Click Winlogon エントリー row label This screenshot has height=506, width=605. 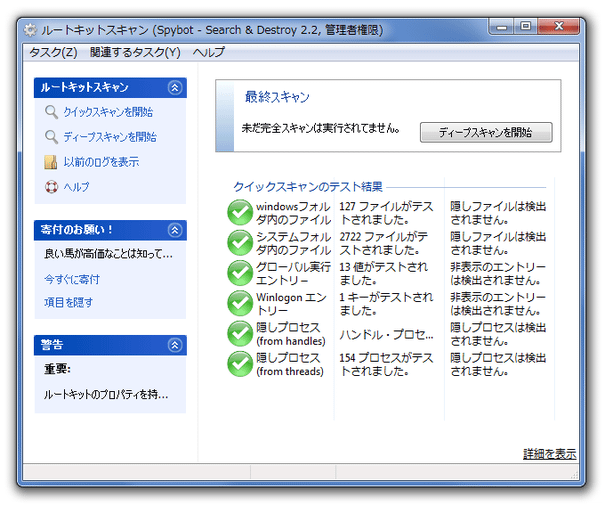coord(291,304)
